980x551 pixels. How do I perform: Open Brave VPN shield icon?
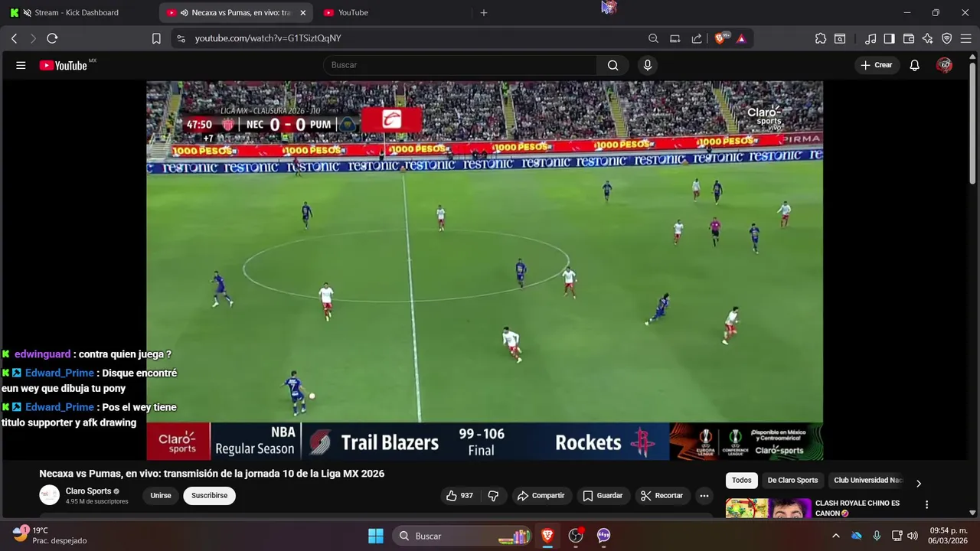click(x=947, y=38)
